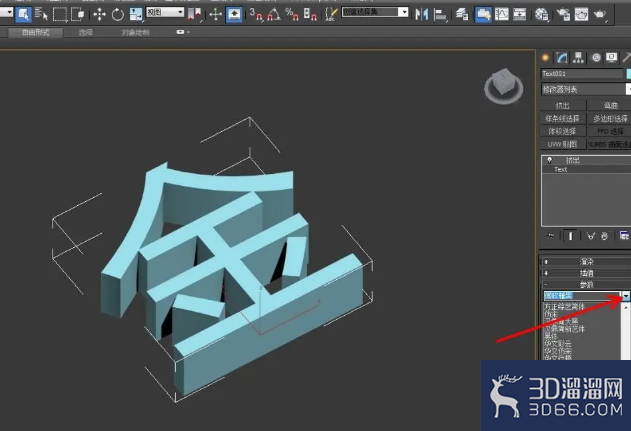Screen dimensions: 631x431
Task: Switch to the 选择 ribbon tab
Action: 85,33
